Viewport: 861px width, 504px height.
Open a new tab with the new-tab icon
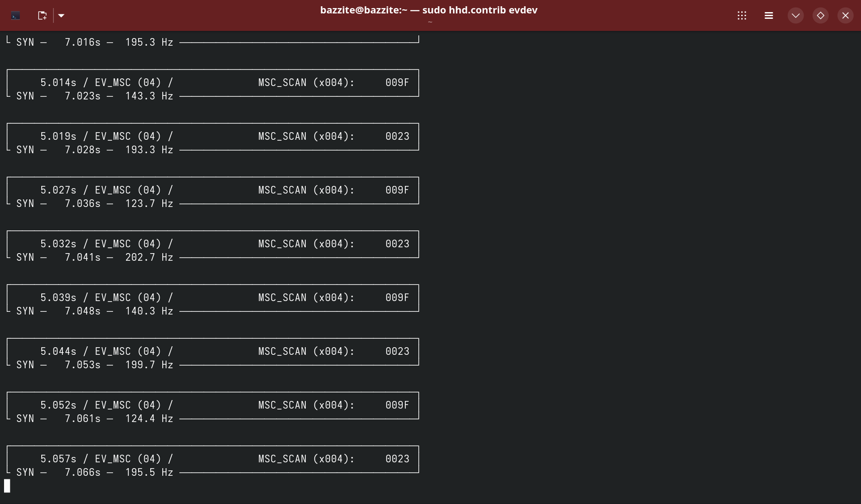pyautogui.click(x=42, y=16)
